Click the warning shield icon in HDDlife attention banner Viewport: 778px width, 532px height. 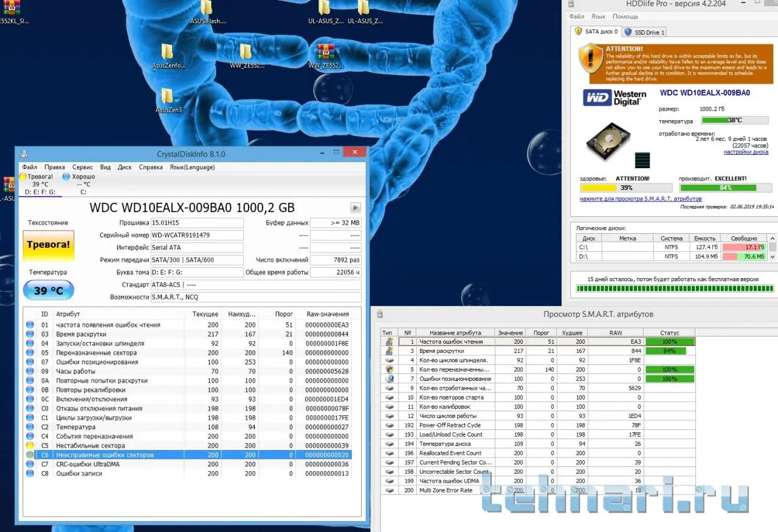pyautogui.click(x=590, y=60)
